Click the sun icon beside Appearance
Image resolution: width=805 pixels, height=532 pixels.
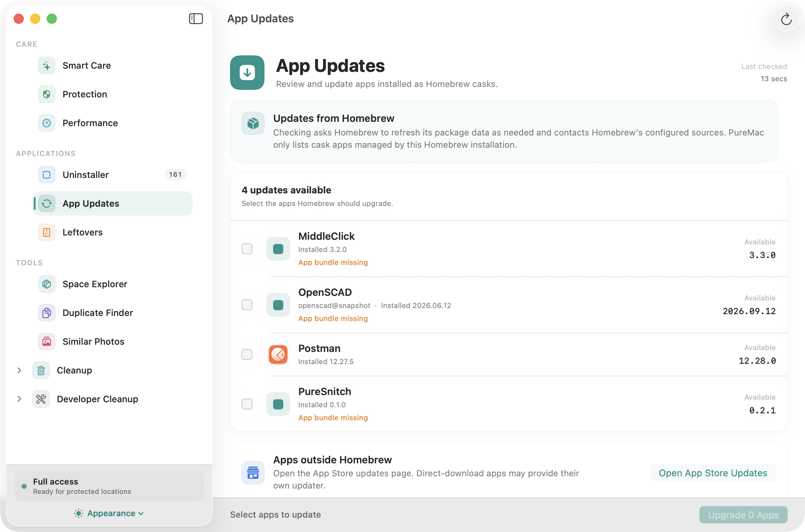coord(78,513)
